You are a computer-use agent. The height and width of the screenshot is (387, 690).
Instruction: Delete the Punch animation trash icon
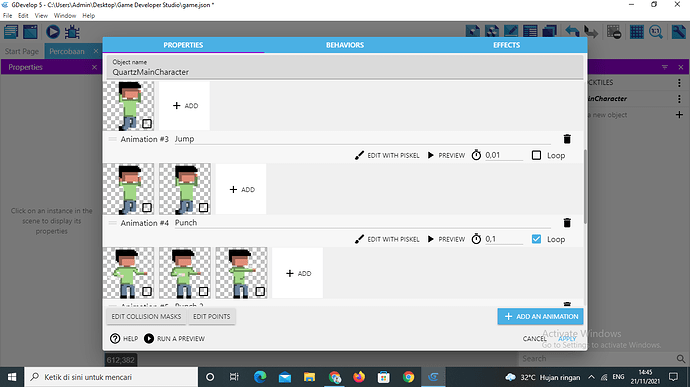(567, 223)
